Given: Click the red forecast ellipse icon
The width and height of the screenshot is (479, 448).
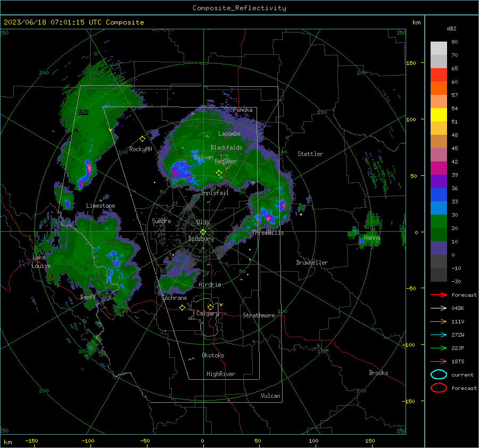Looking at the screenshot, I should click(439, 388).
